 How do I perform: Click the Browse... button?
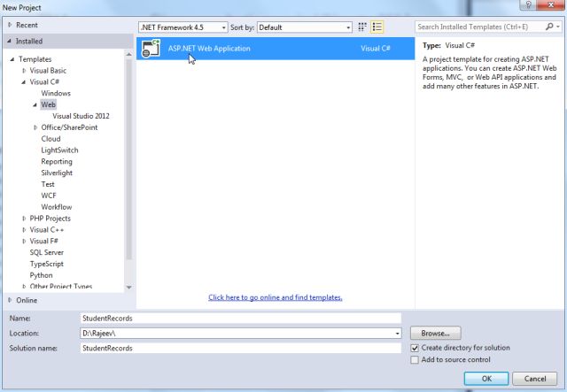tap(435, 334)
